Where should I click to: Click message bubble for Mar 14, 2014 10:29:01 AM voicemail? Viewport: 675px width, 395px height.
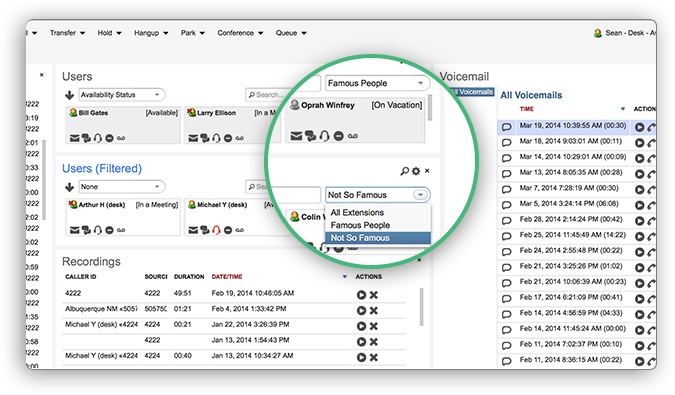(507, 158)
